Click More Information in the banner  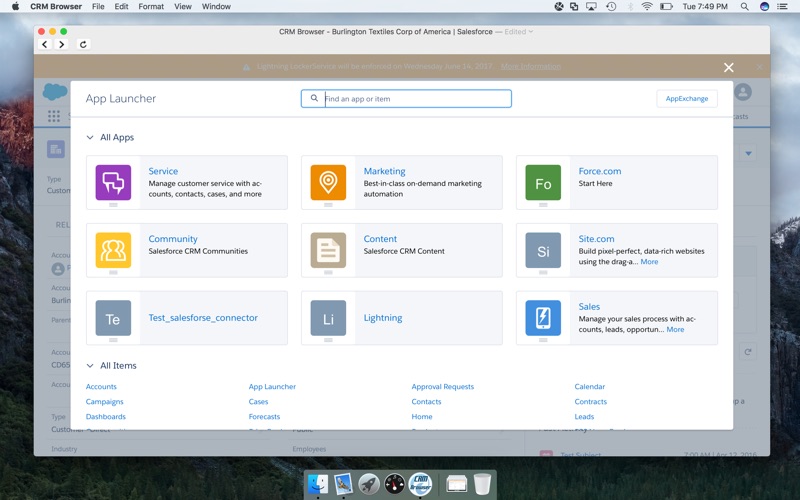click(x=531, y=66)
